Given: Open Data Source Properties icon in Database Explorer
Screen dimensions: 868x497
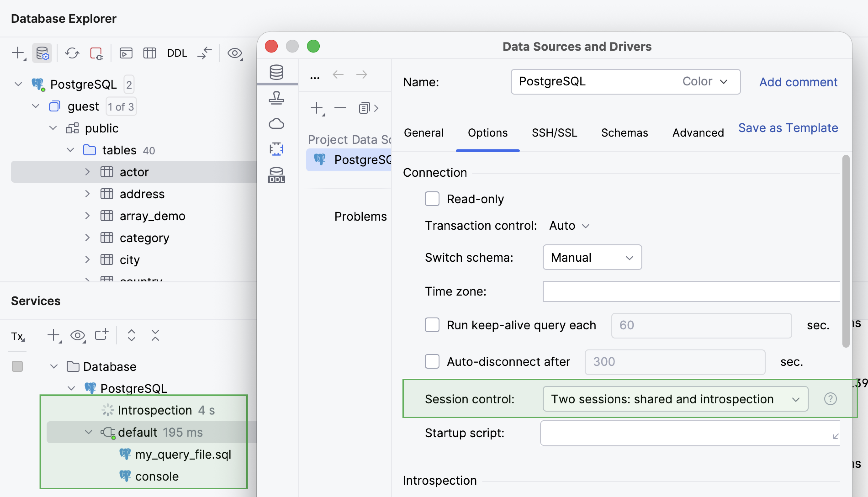Looking at the screenshot, I should click(x=42, y=53).
